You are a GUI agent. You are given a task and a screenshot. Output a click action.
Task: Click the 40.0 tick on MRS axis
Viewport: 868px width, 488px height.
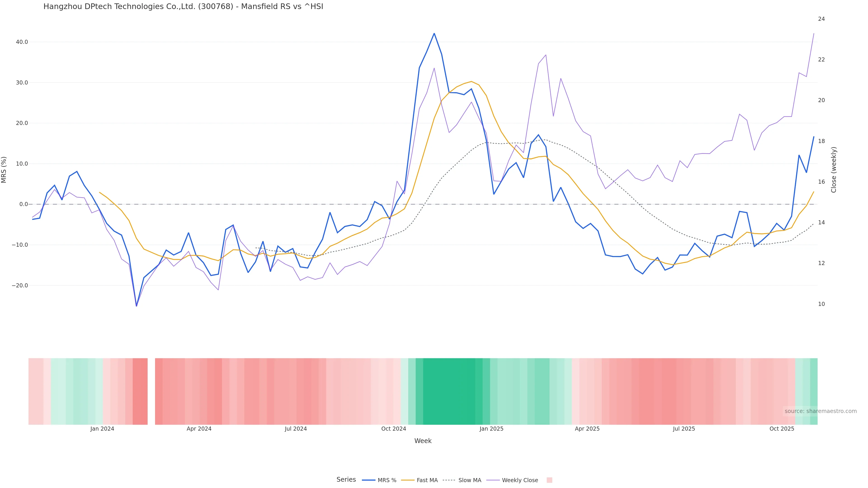[x=21, y=42]
